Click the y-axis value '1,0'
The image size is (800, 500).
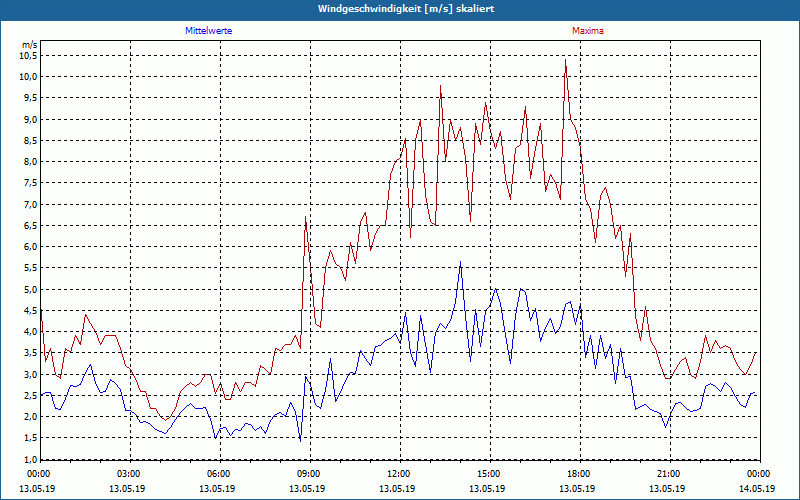tap(31, 458)
